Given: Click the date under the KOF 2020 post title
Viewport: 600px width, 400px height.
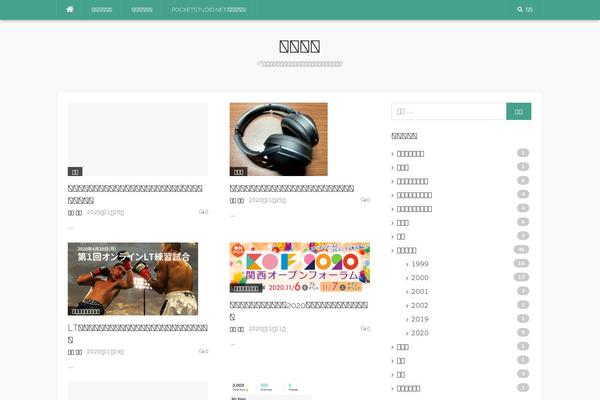Looking at the screenshot, I should coord(267,328).
